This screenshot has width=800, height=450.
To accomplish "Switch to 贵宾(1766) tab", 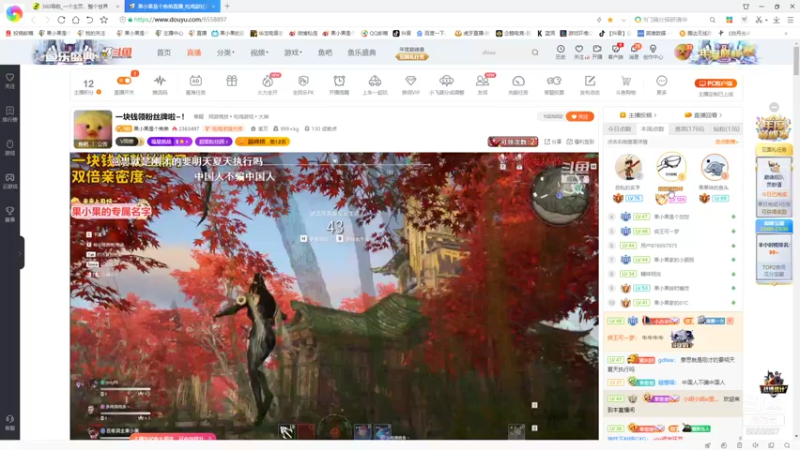I will pyautogui.click(x=689, y=129).
